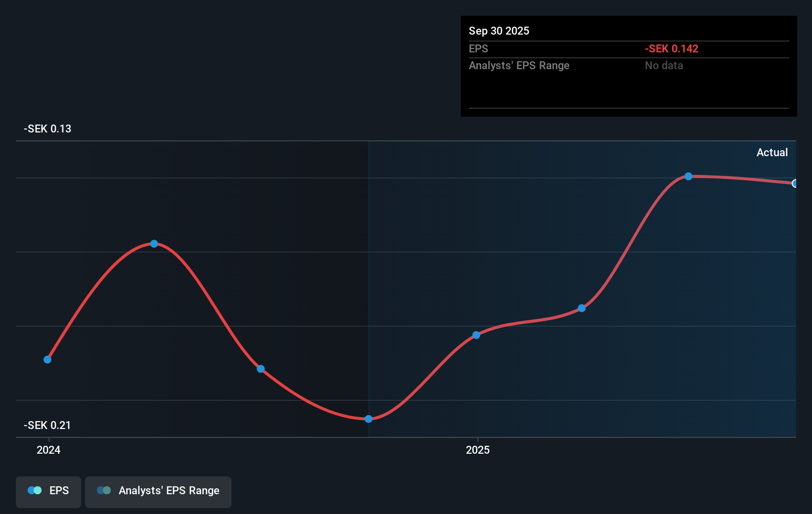Click the -SEK 0.13 axis marker
This screenshot has width=812, height=514.
47,128
